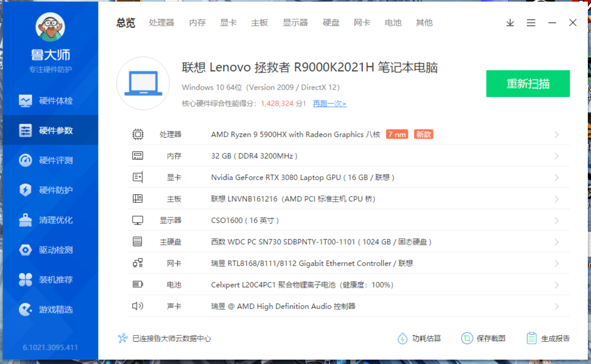
Task: Switch to the 显示器 tab
Action: 295,23
